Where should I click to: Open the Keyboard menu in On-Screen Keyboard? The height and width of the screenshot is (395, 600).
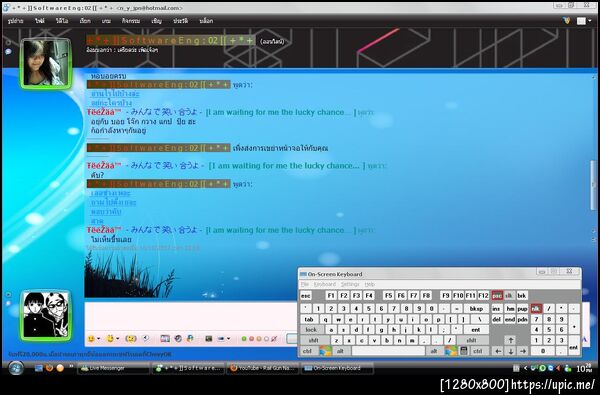(x=324, y=284)
